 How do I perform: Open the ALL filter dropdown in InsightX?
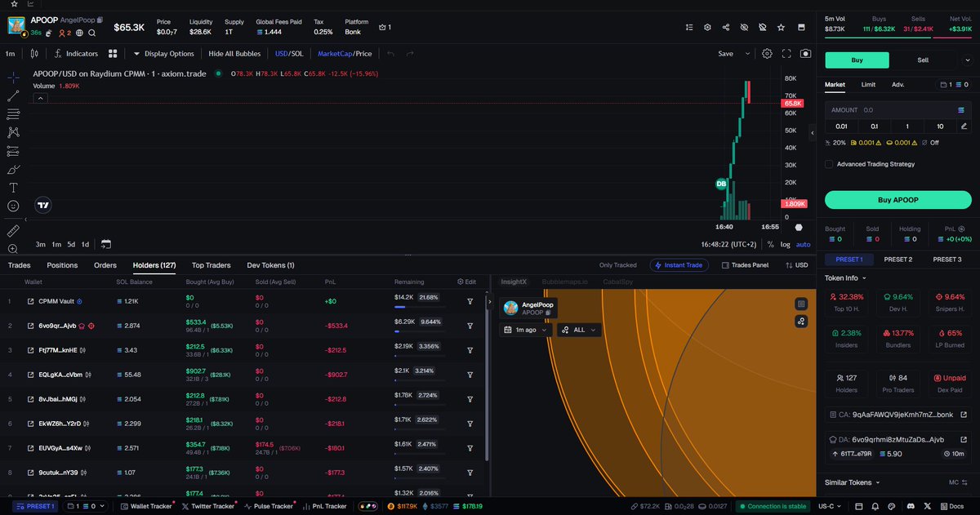point(580,330)
